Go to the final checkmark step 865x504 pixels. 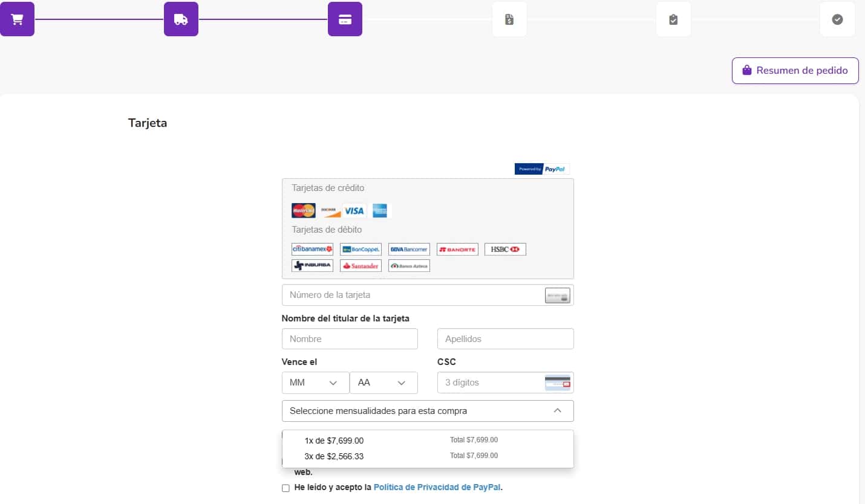(x=837, y=19)
